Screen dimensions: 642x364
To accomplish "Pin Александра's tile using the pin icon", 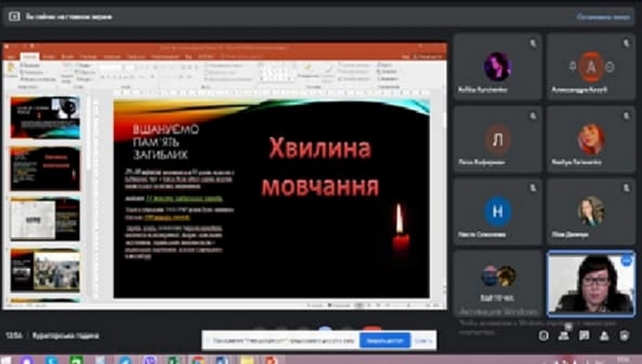I will [x=572, y=67].
